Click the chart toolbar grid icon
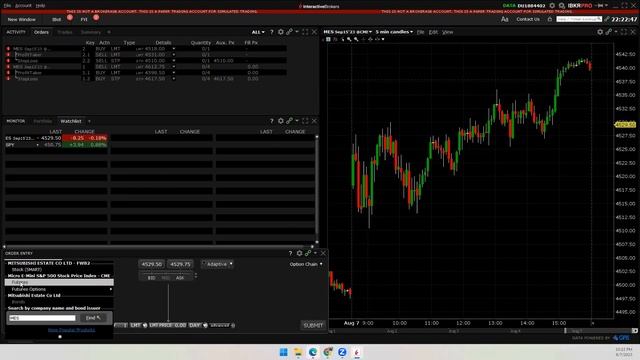640x360 pixels. pyautogui.click(x=328, y=39)
